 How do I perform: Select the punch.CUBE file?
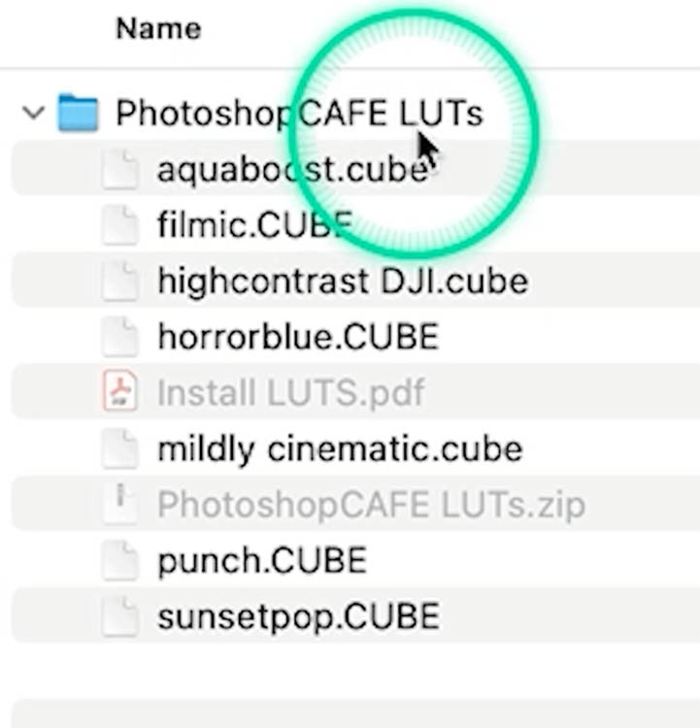262,560
